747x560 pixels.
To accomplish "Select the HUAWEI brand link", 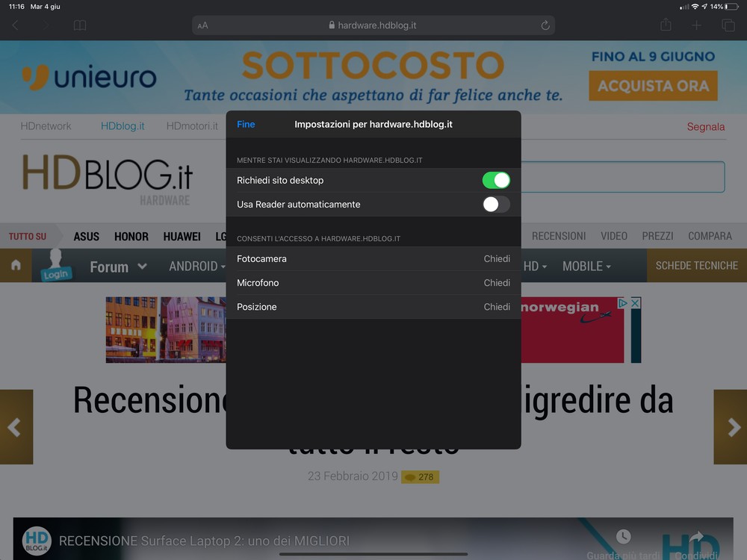I will click(x=182, y=237).
